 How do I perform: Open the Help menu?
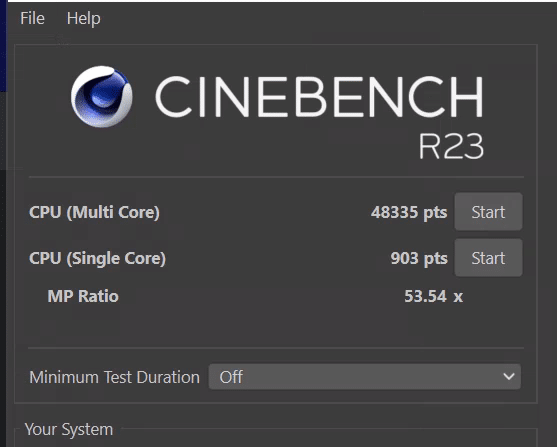pos(83,18)
